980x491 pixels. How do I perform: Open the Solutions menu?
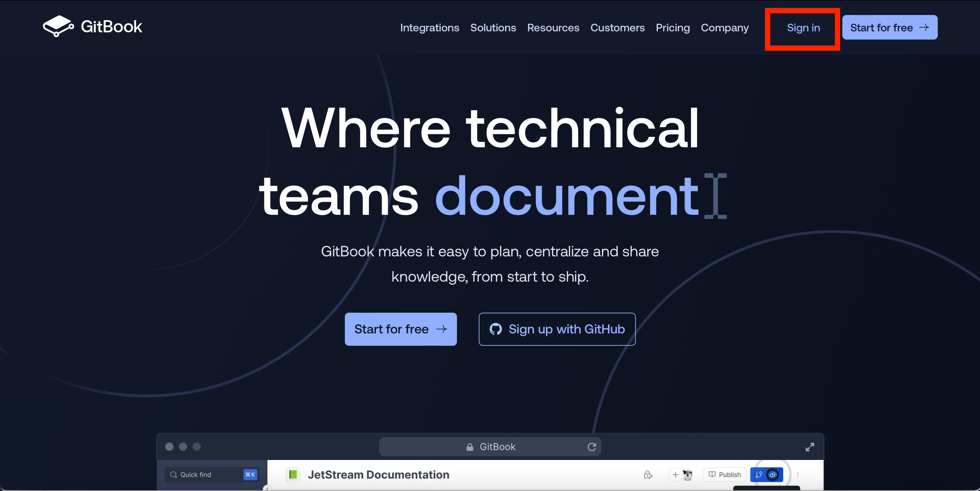coord(493,27)
